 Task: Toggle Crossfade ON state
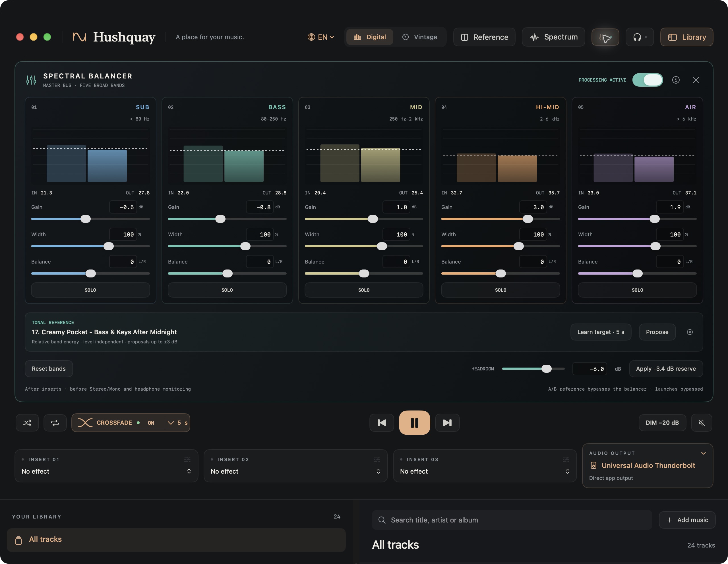(151, 423)
